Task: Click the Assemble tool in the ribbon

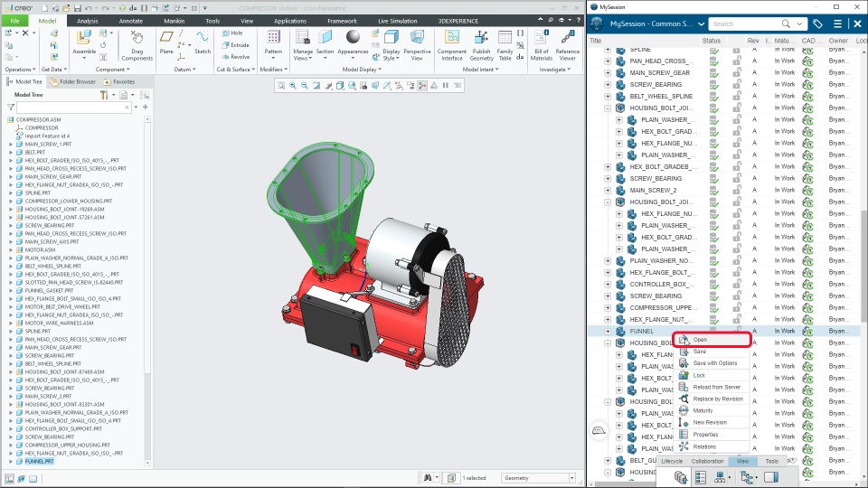Action: point(84,42)
